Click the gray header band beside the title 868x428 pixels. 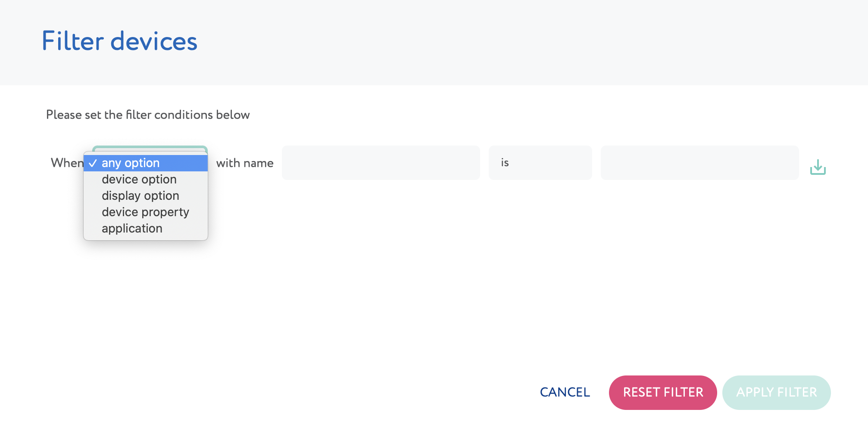pos(517,42)
